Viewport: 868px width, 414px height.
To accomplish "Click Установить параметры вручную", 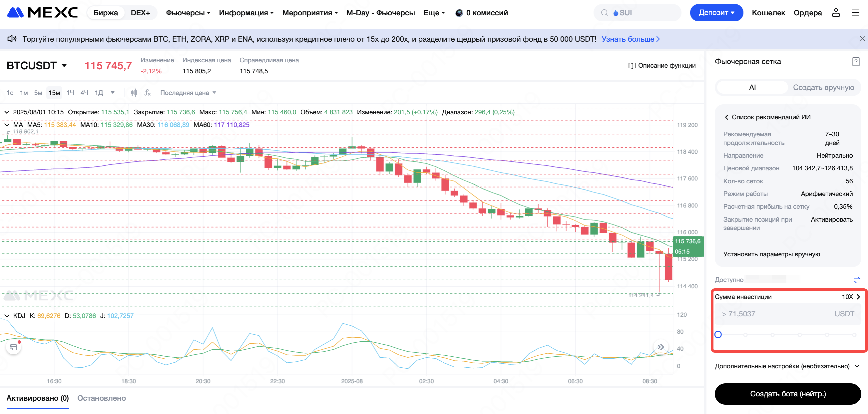I will (771, 254).
